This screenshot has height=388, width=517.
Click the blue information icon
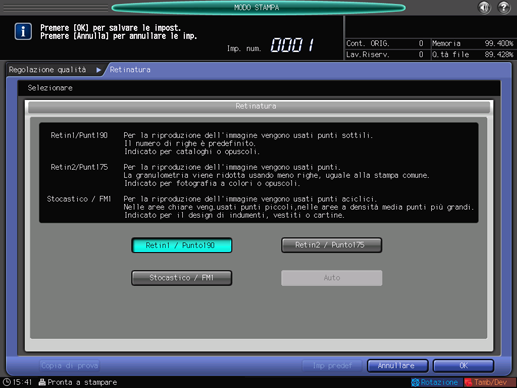(23, 32)
